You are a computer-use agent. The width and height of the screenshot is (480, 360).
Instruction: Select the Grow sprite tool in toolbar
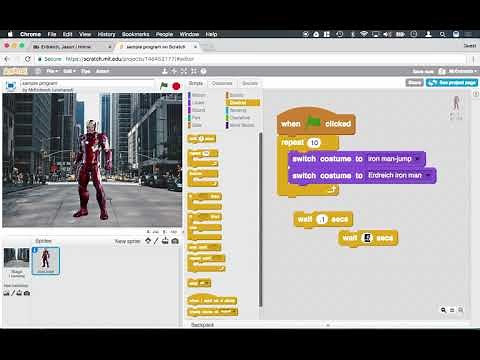tap(184, 71)
